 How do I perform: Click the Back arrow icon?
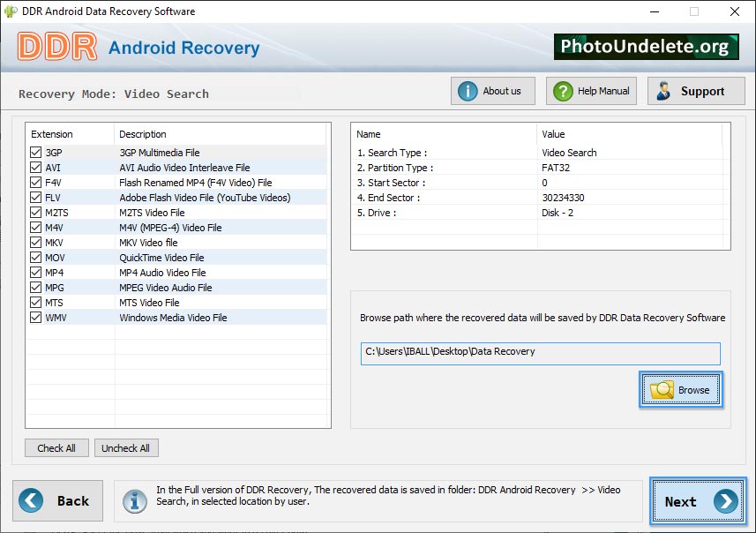click(x=31, y=500)
